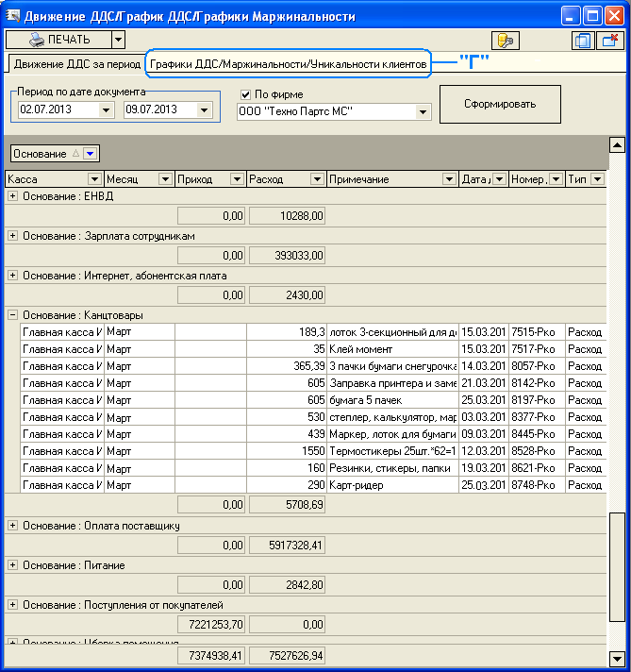The width and height of the screenshot is (631, 672).
Task: Select the бумага 5 пачек row
Action: pyautogui.click(x=313, y=400)
